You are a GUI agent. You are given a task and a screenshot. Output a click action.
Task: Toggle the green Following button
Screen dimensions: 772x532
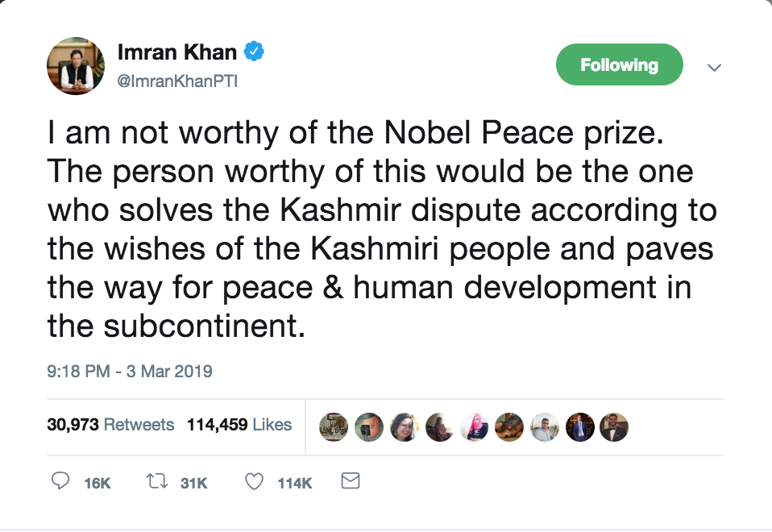[x=619, y=65]
